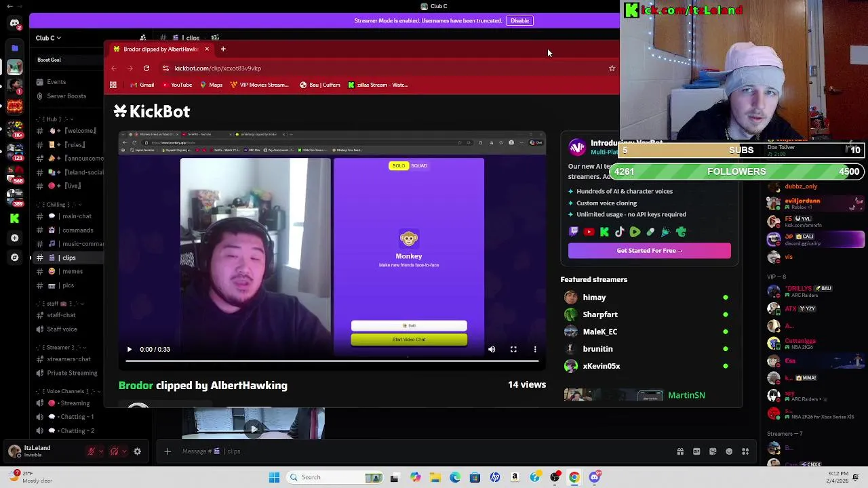Open the rules channel

pos(68,145)
